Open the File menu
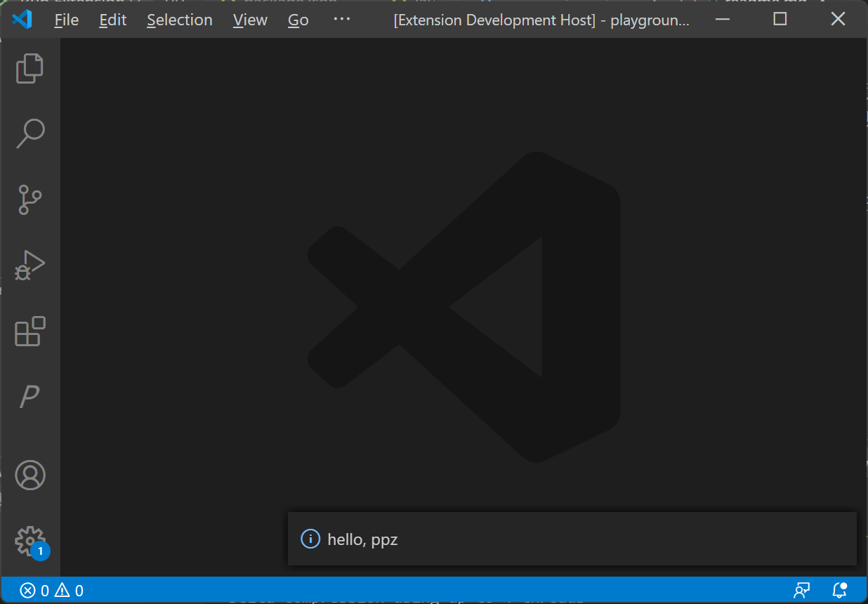Screen dimensions: 868x604 pos(66,20)
